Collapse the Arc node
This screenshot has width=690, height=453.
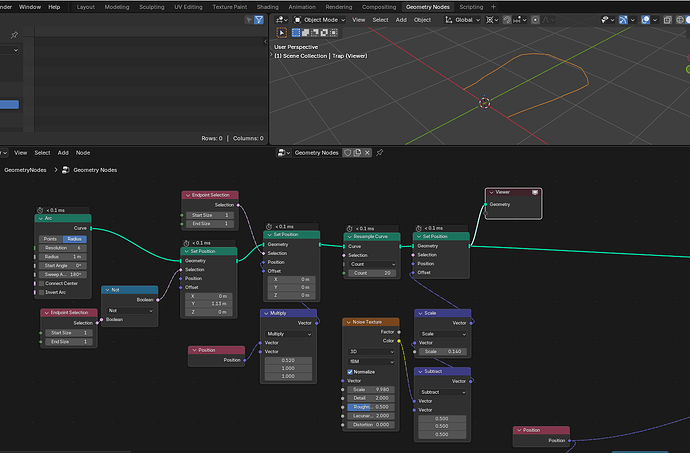coord(41,218)
